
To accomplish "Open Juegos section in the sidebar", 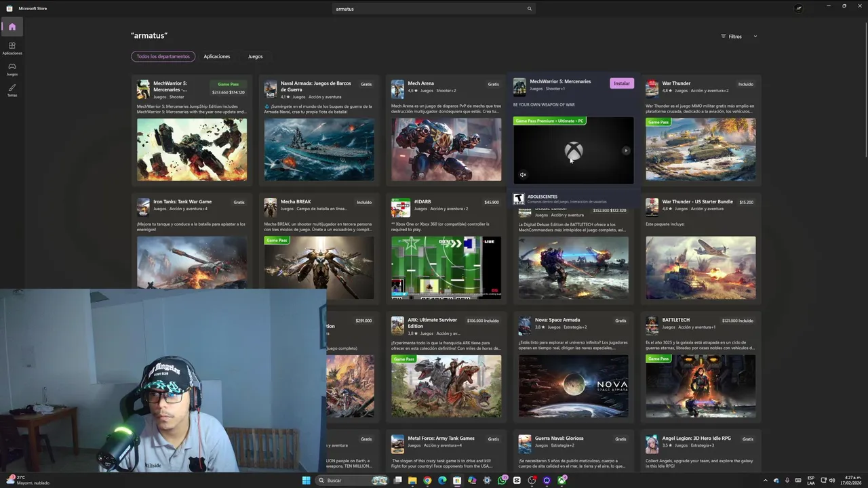I will pyautogui.click(x=12, y=69).
